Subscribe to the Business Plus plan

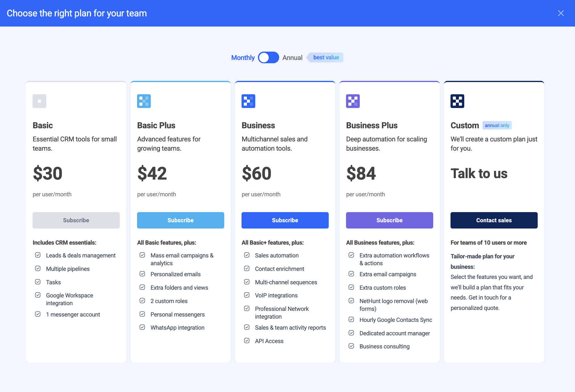click(x=390, y=220)
